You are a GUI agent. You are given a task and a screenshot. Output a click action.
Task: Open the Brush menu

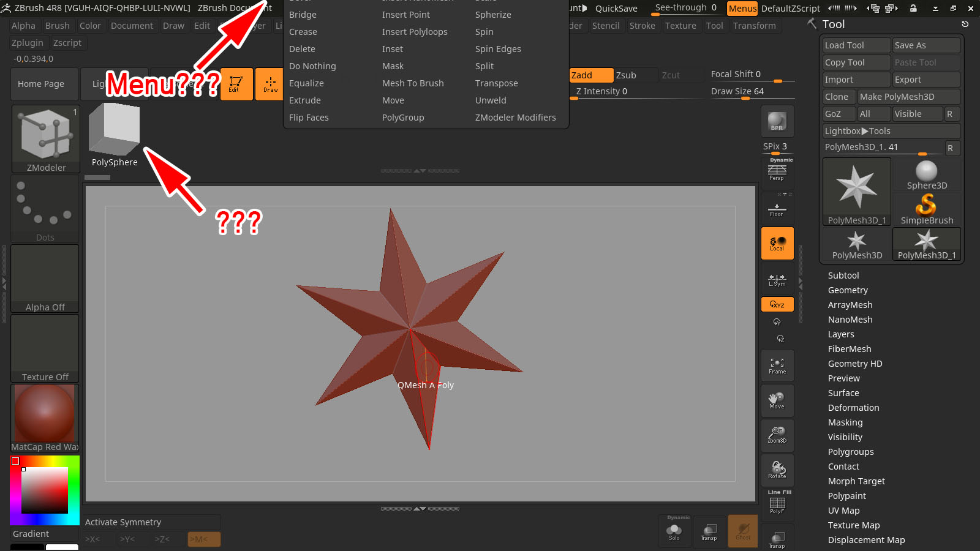(58, 26)
